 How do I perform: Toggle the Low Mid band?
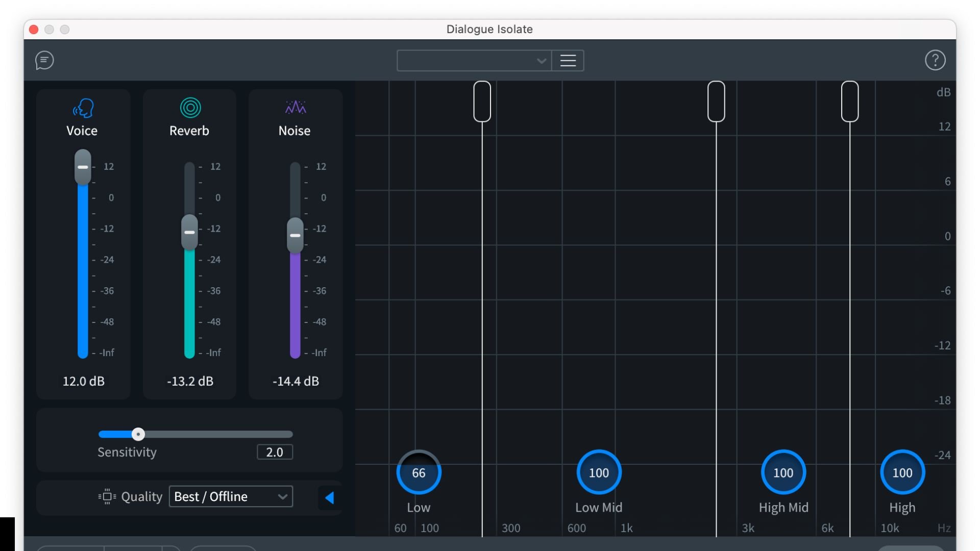click(x=598, y=472)
